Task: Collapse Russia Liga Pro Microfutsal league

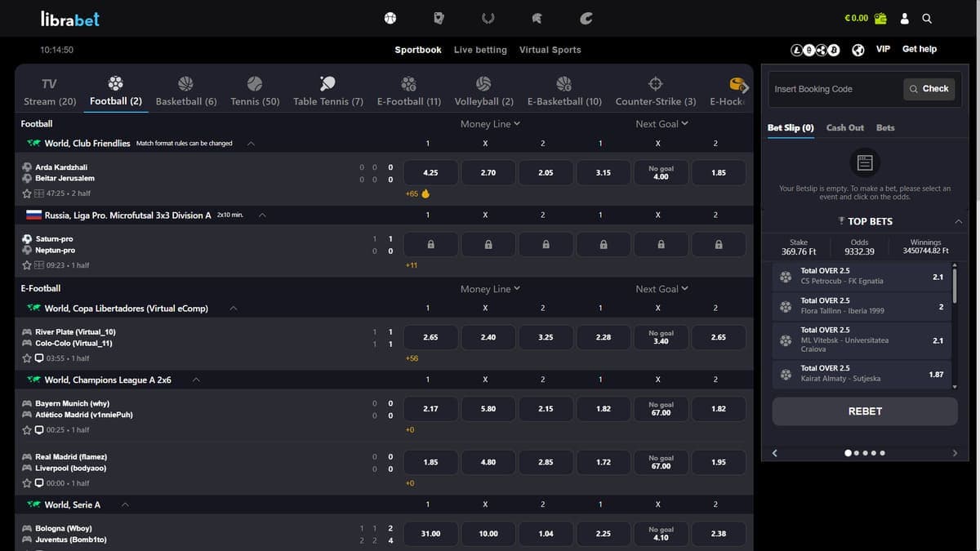Action: (x=262, y=216)
